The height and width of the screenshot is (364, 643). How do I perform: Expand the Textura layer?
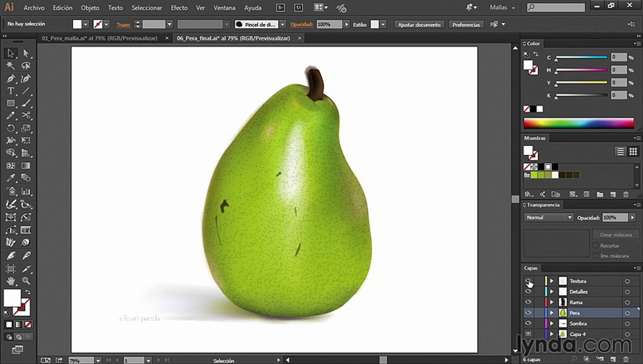[552, 281]
